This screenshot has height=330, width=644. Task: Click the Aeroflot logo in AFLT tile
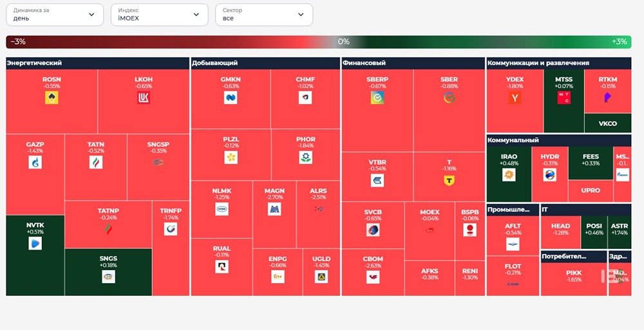pos(513,244)
